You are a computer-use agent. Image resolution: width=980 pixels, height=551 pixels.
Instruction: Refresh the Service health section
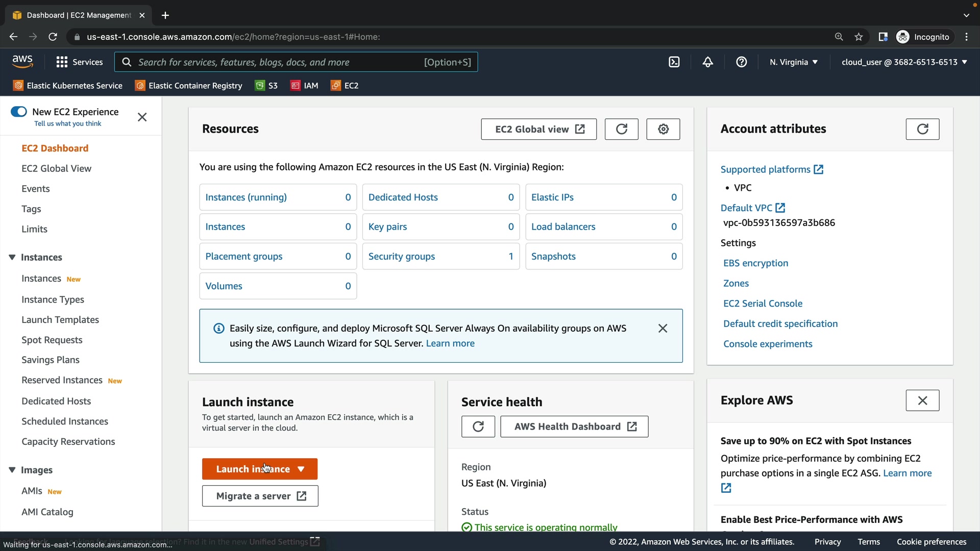pos(478,427)
